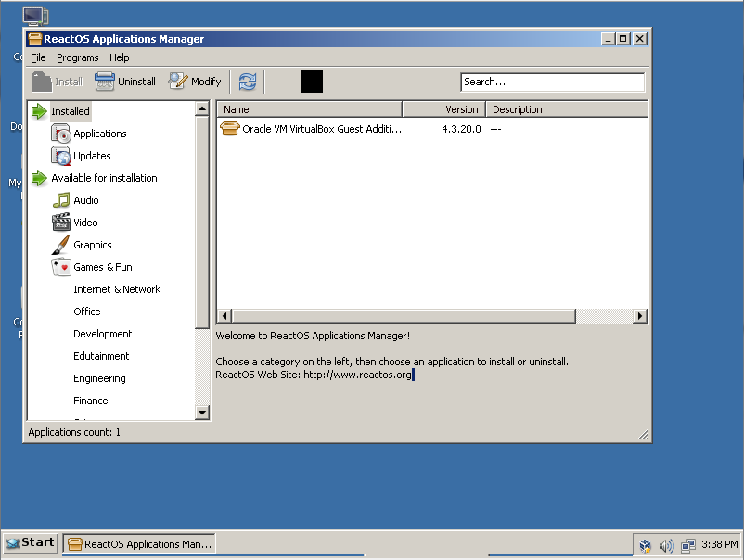Click the category tree scroll up arrow

[202, 109]
